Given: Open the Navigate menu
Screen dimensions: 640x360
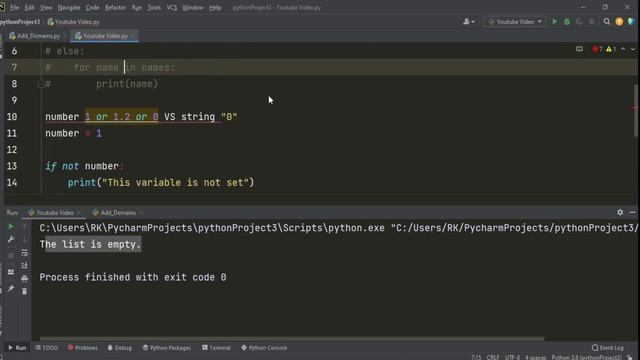Looking at the screenshot, I should pos(69,7).
